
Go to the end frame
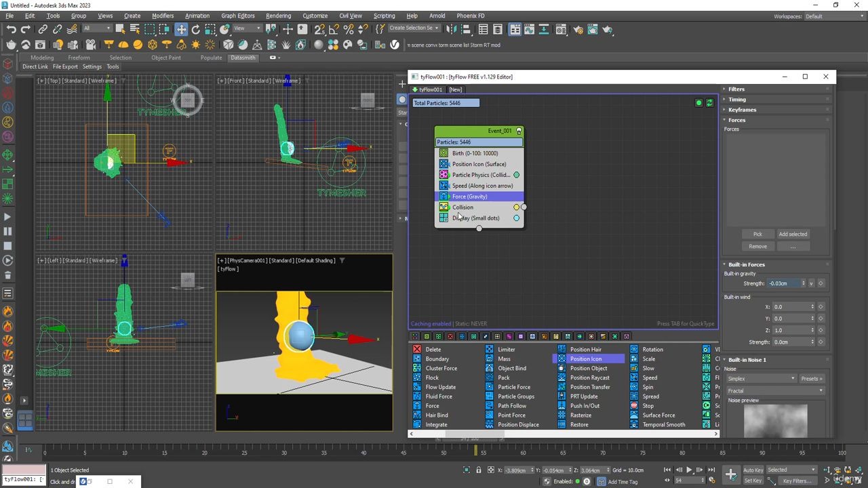click(x=711, y=470)
